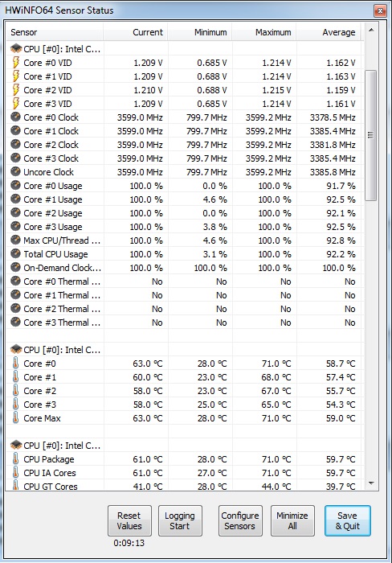Start logging with the Logging Start button
Screen dimensions: 392x563
click(180, 520)
